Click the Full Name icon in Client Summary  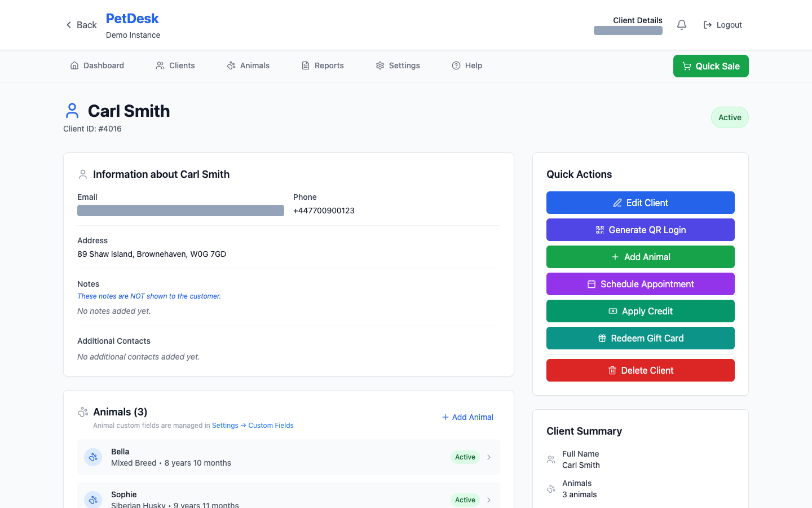551,459
